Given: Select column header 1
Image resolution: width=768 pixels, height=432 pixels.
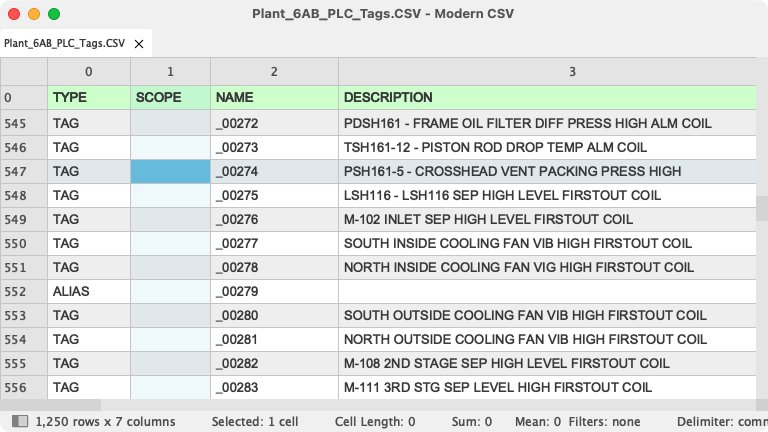Looking at the screenshot, I should [x=170, y=72].
